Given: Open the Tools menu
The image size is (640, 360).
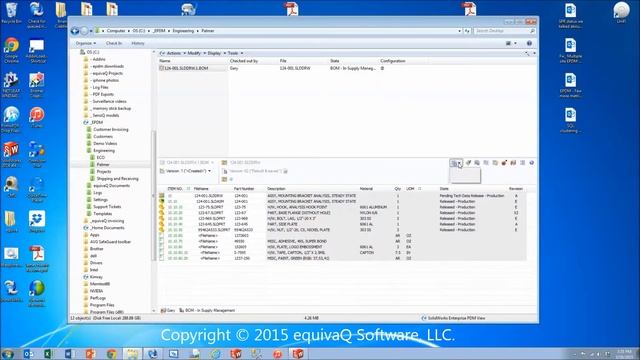Looking at the screenshot, I should click(235, 53).
